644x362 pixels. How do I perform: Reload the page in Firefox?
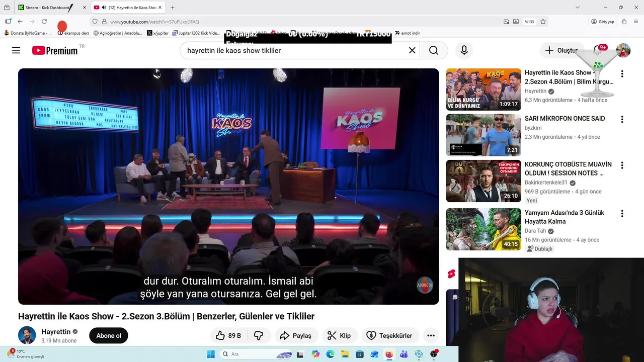pos(44,22)
